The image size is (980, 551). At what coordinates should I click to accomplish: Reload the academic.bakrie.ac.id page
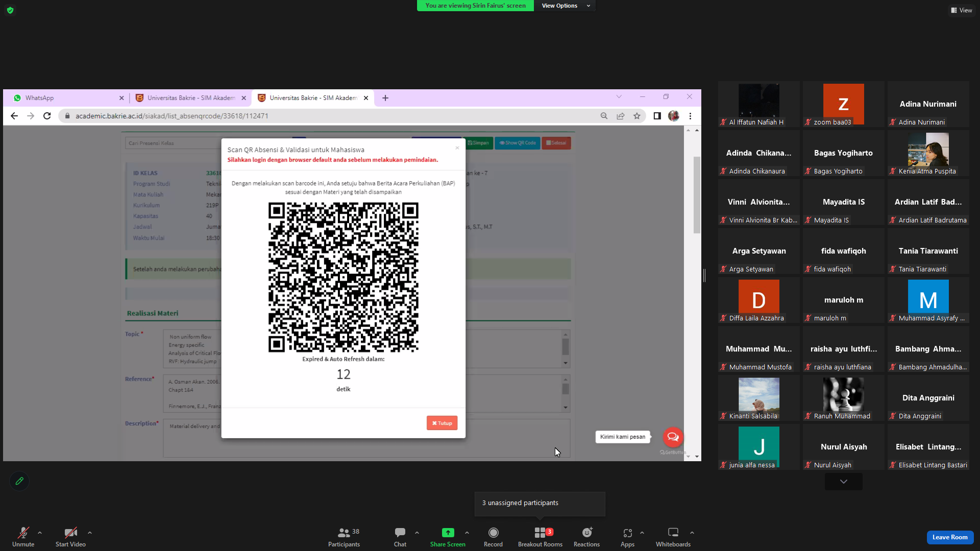[x=47, y=116]
